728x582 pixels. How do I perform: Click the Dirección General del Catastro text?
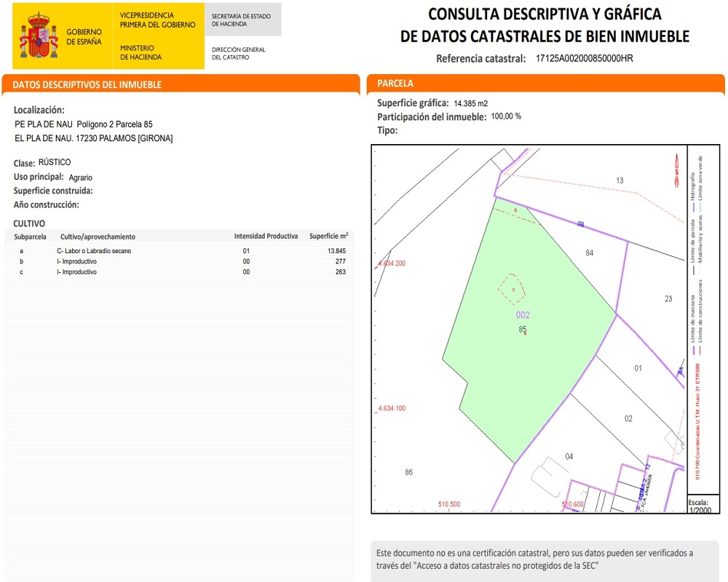pos(239,54)
